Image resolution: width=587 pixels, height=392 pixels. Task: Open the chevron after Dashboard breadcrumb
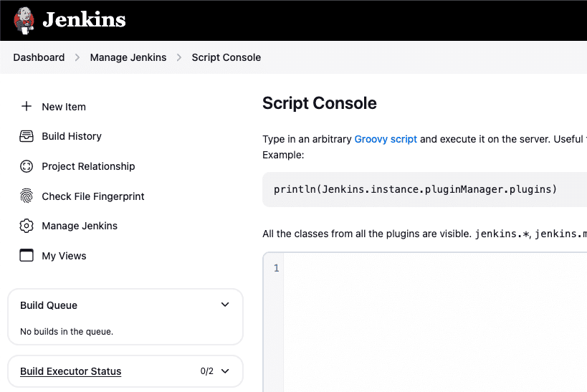[77, 57]
